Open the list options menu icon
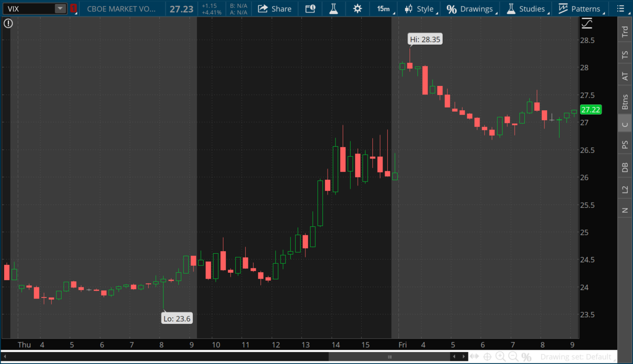This screenshot has width=633, height=364. (620, 8)
